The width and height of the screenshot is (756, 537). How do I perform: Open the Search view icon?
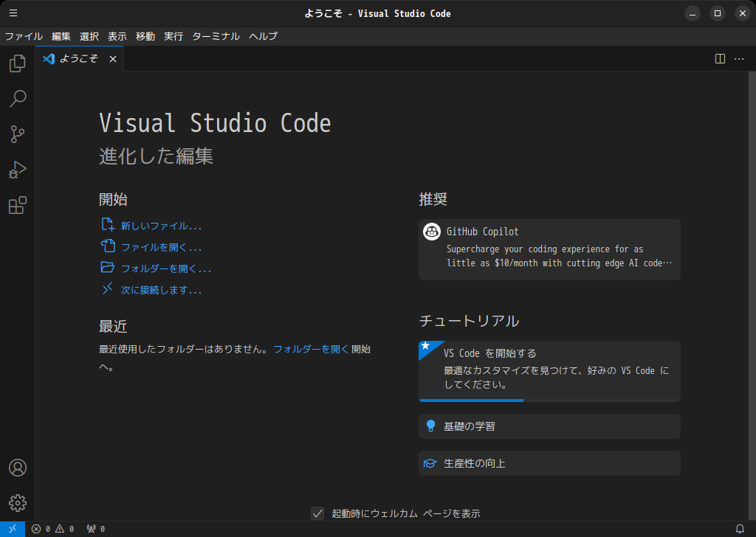pyautogui.click(x=18, y=99)
